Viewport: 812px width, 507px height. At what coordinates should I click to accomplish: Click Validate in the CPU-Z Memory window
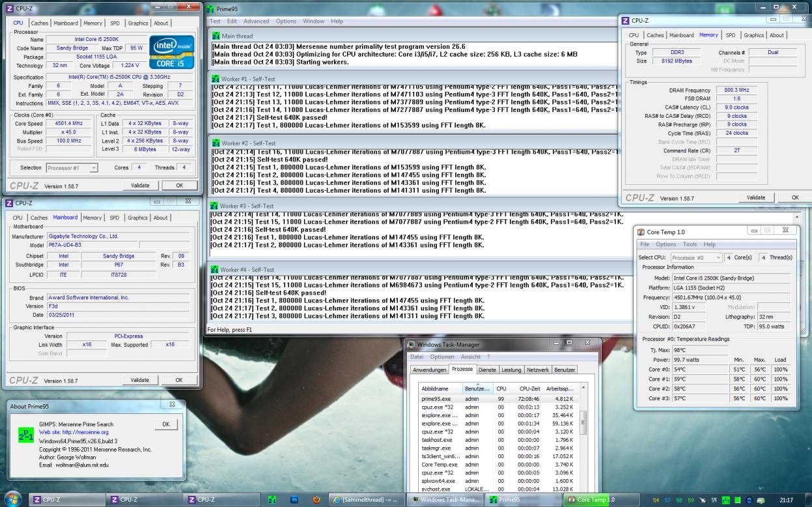click(x=755, y=197)
